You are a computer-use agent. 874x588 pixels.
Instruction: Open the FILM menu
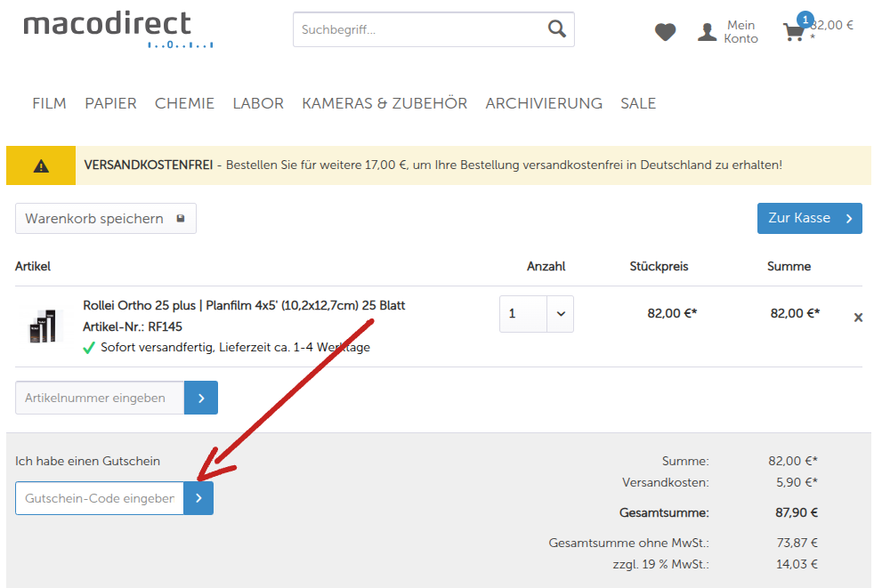[x=49, y=103]
